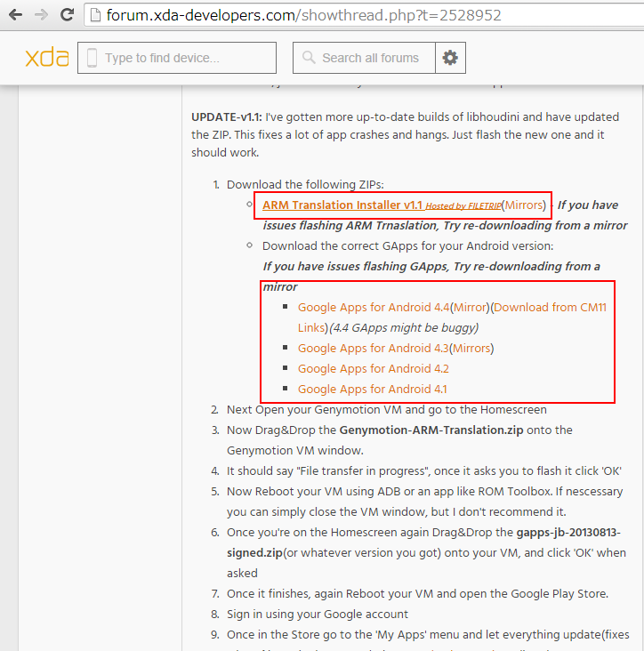Screen dimensions: 644x651
Task: Click the browser forward arrow
Action: 41,15
